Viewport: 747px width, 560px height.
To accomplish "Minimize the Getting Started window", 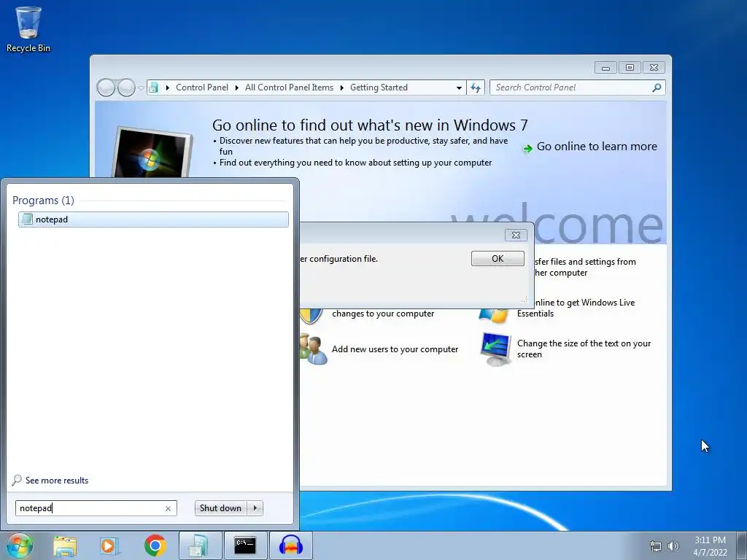I will (x=605, y=68).
